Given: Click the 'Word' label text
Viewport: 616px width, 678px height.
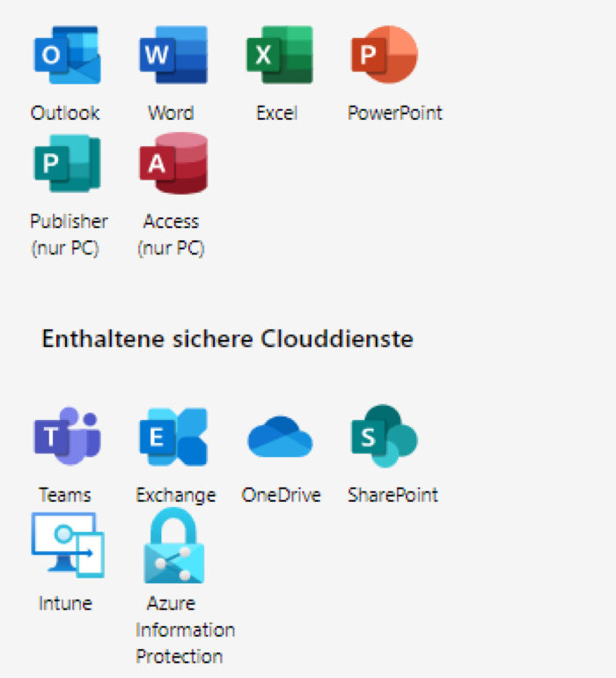Looking at the screenshot, I should (x=172, y=114).
